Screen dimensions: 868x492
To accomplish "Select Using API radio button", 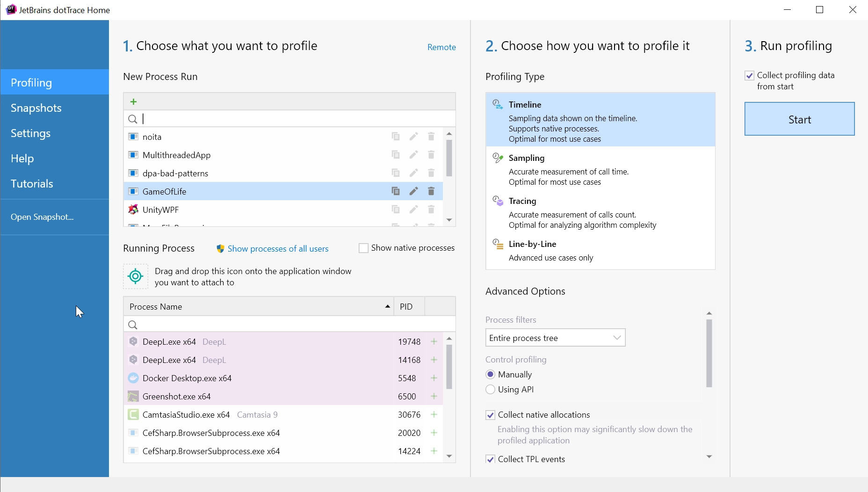I will click(x=491, y=390).
